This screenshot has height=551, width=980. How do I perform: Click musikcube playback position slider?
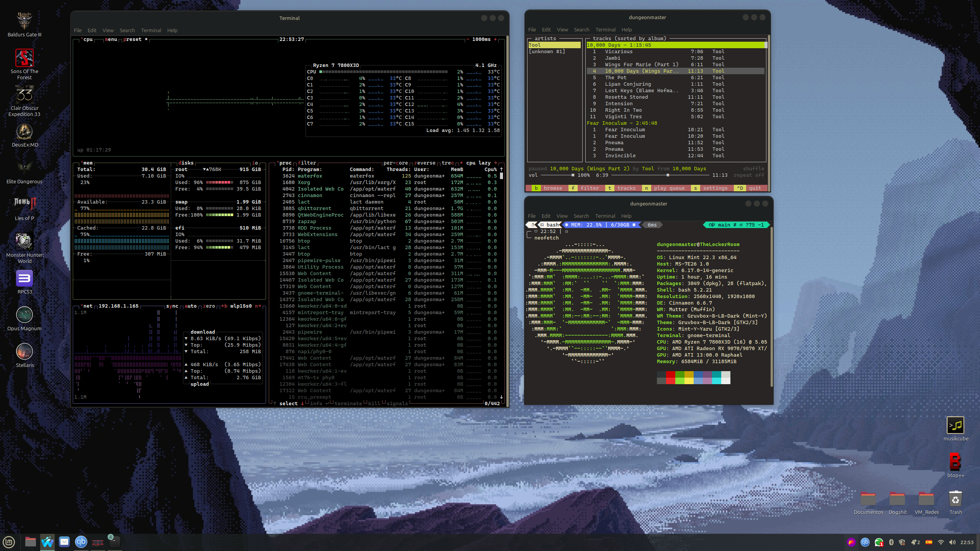[667, 175]
